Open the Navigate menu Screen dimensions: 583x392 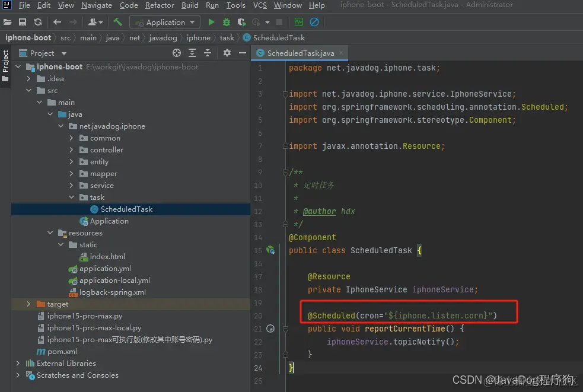pyautogui.click(x=97, y=5)
